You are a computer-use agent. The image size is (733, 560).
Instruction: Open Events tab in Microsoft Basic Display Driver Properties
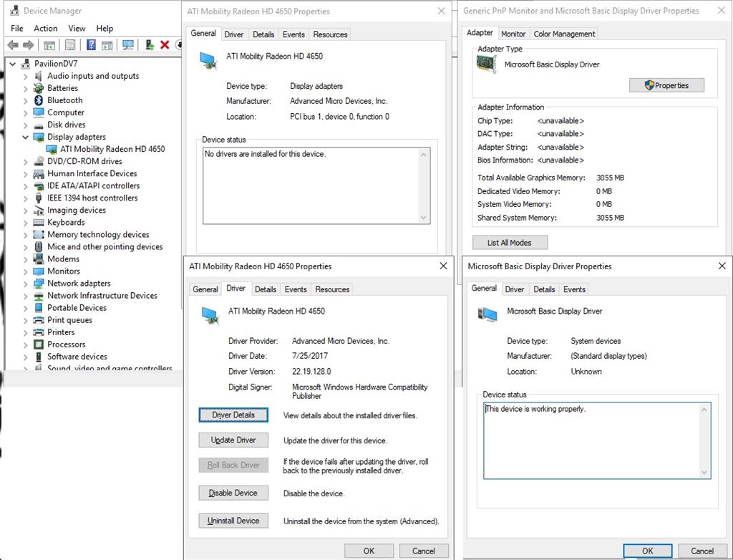574,289
